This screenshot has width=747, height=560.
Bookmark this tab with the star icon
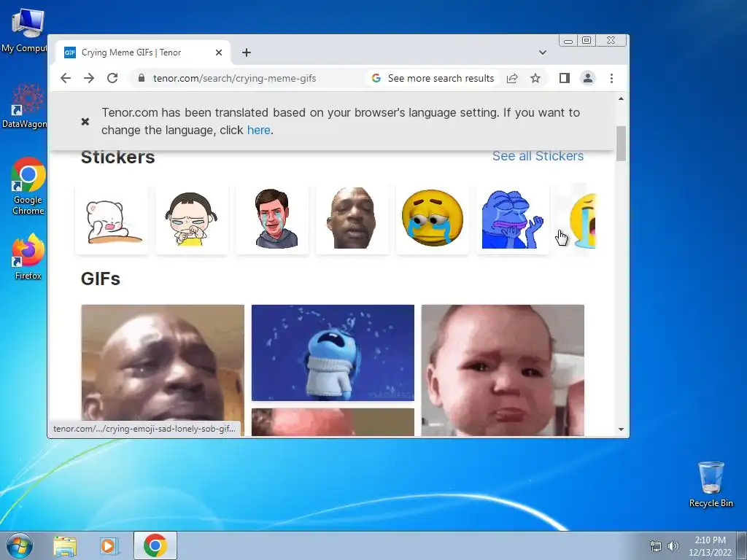535,78
